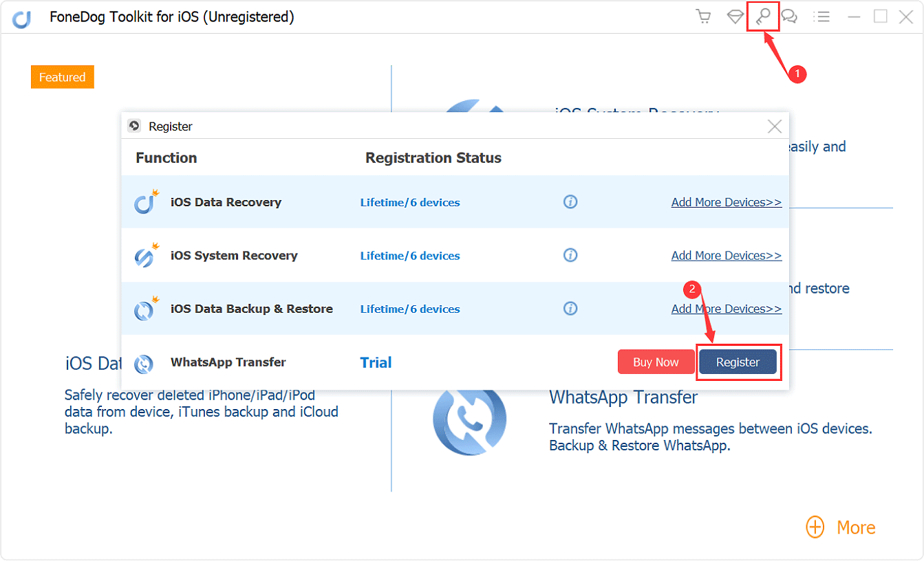
Task: Click the Buy Now button
Action: pos(656,362)
